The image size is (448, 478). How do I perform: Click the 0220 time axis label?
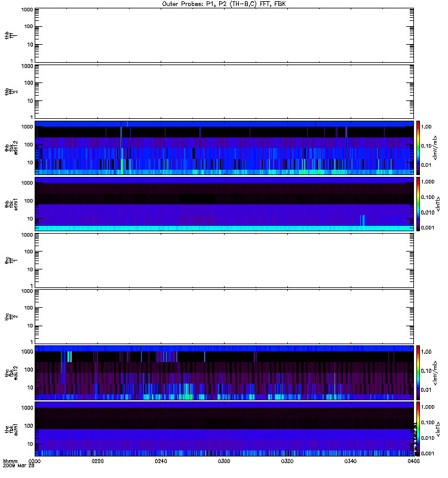point(97,461)
